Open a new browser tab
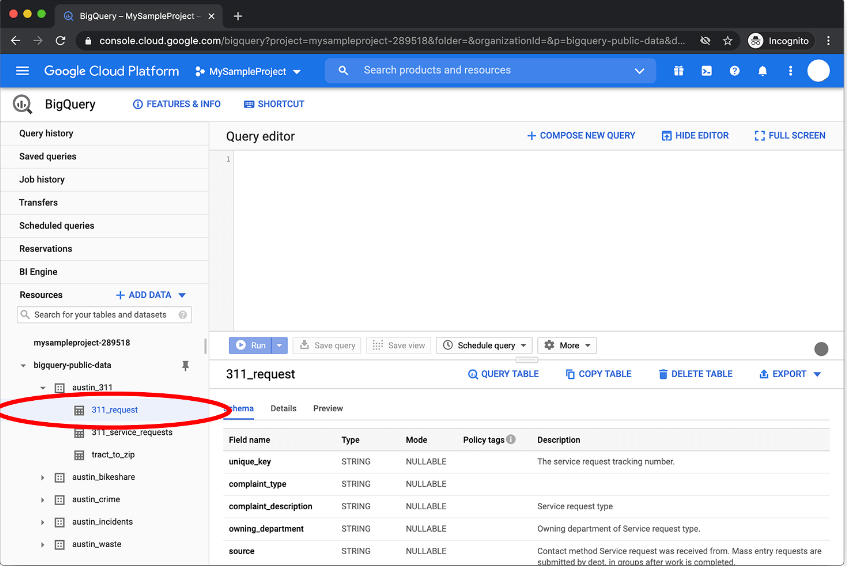 tap(238, 16)
